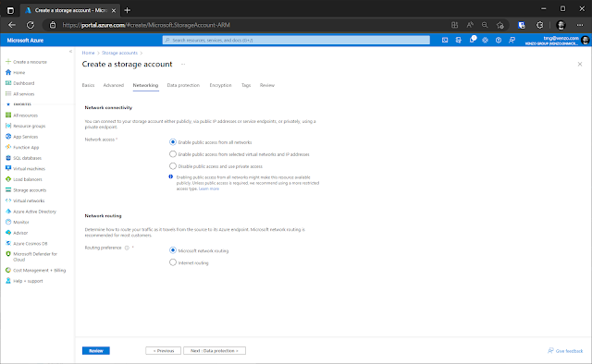Click the Create a resource plus icon
592x364 pixels.
8,62
